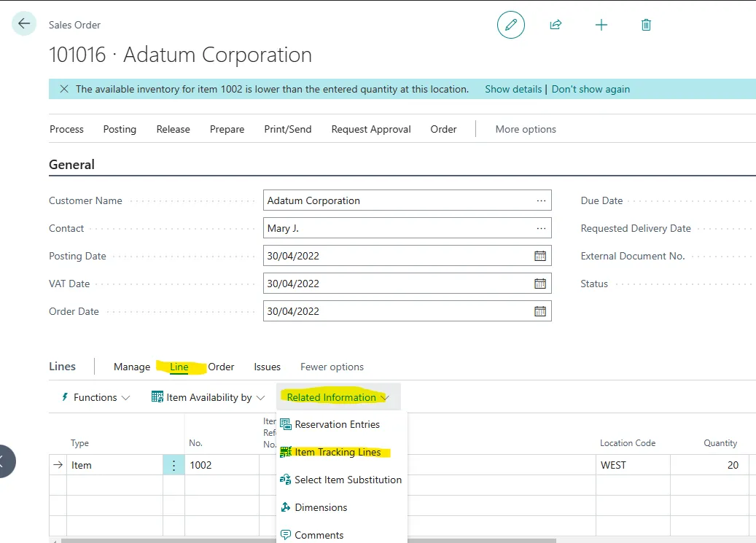Open calendar for Order Date
Image resolution: width=756 pixels, height=543 pixels.
tap(540, 311)
